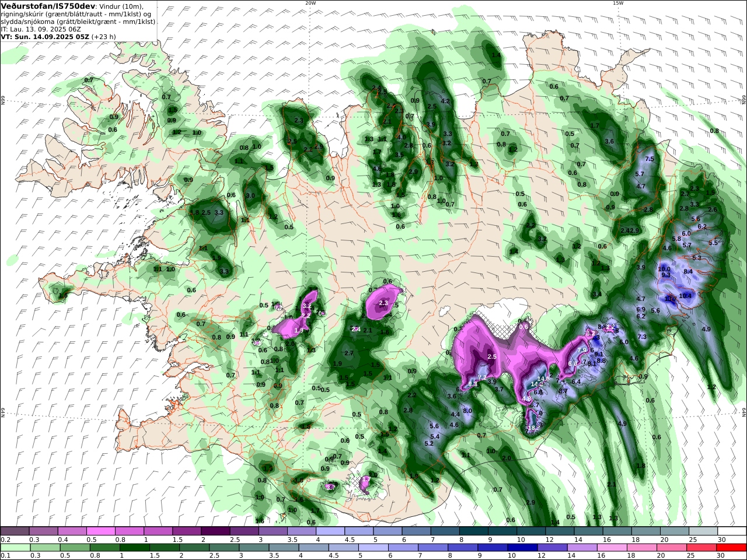Click the top legend swatch between 6 and 7
This screenshot has width=747, height=560.
point(416,531)
